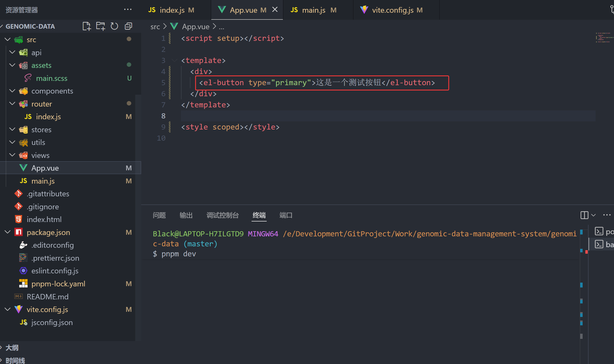Viewport: 614px width, 364px height.
Task: Switch to the vite.config.js editor tab
Action: [392, 10]
